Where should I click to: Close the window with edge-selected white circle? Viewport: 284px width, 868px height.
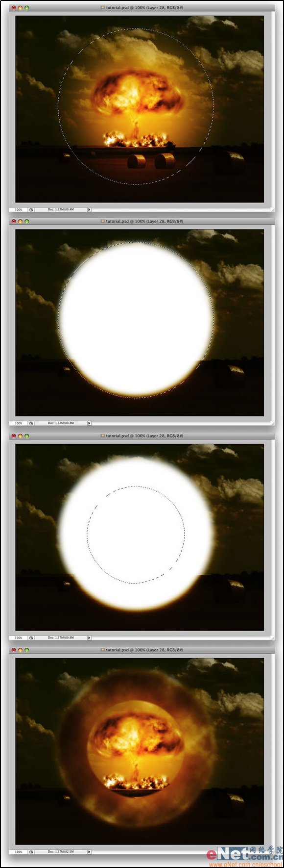(x=14, y=221)
